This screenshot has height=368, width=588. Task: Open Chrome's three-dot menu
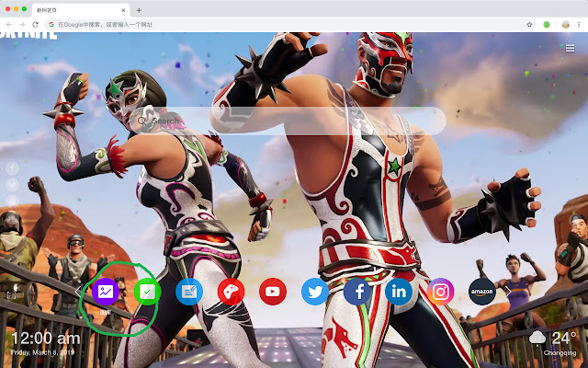coord(579,25)
